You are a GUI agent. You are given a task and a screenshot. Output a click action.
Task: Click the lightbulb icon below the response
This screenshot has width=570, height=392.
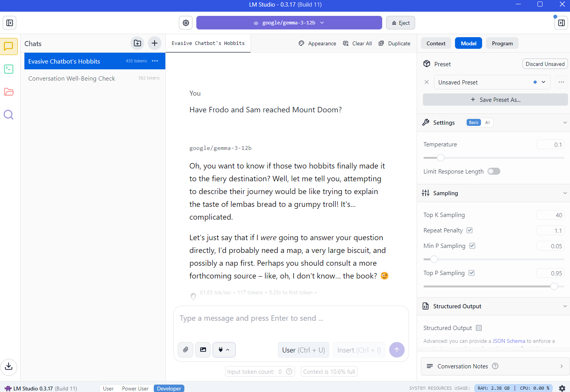pos(193,297)
